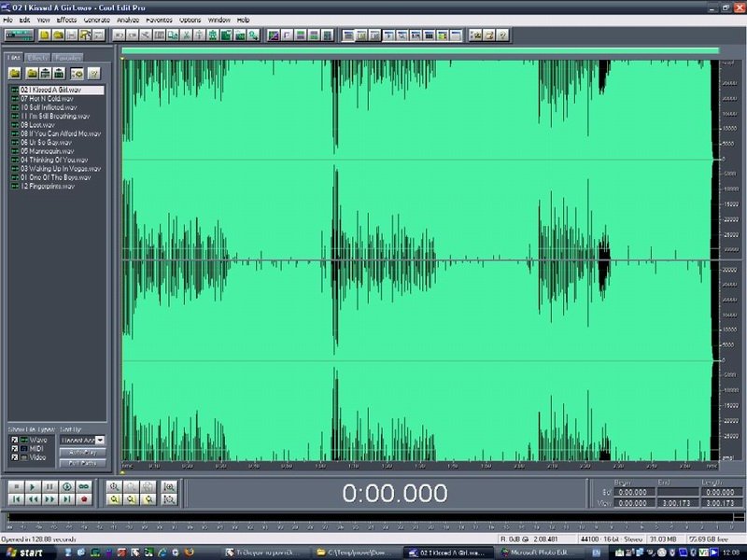Click the Scissors cut icon in toolbar
This screenshot has height=560, width=747.
[x=187, y=35]
